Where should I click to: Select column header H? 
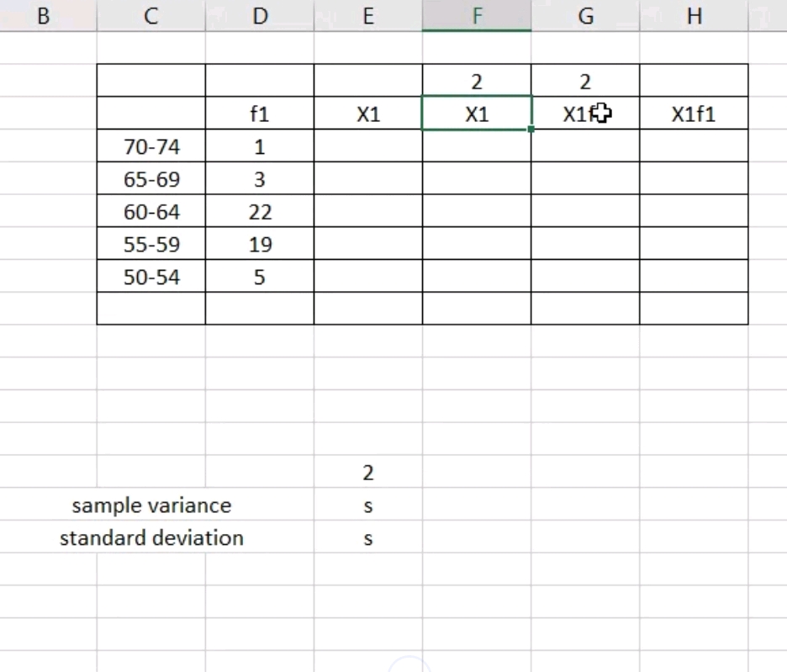[694, 16]
